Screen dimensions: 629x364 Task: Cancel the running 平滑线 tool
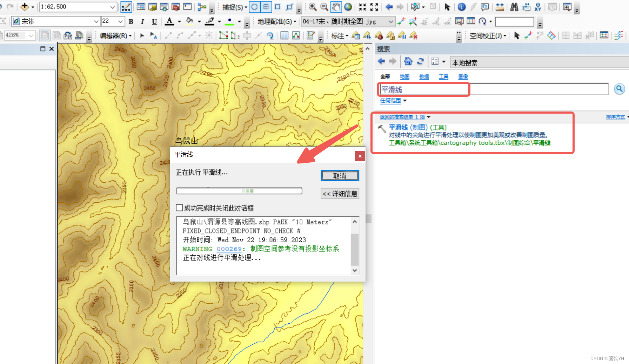pos(340,176)
